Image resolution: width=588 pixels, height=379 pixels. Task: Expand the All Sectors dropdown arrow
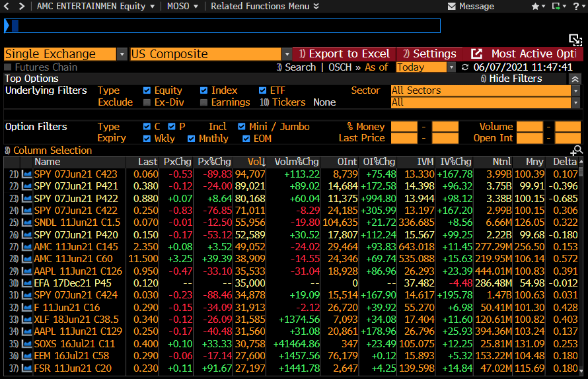point(575,90)
